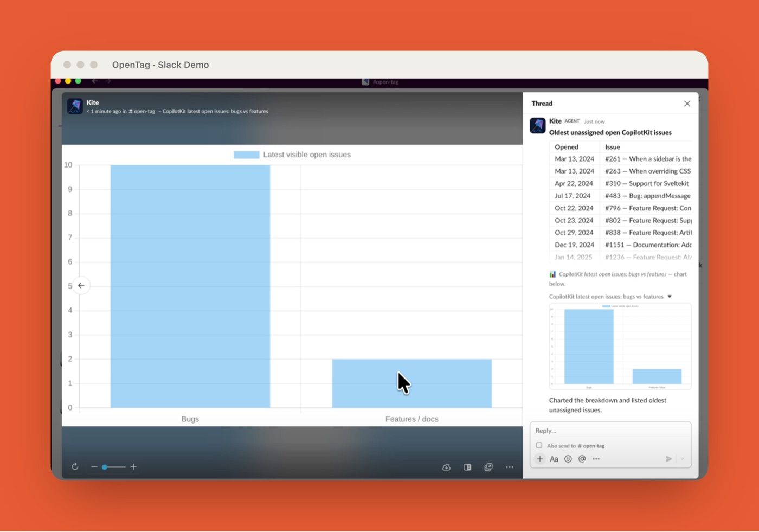Open the attach plus menu in reply composer
The image size is (759, 532).
(x=540, y=459)
